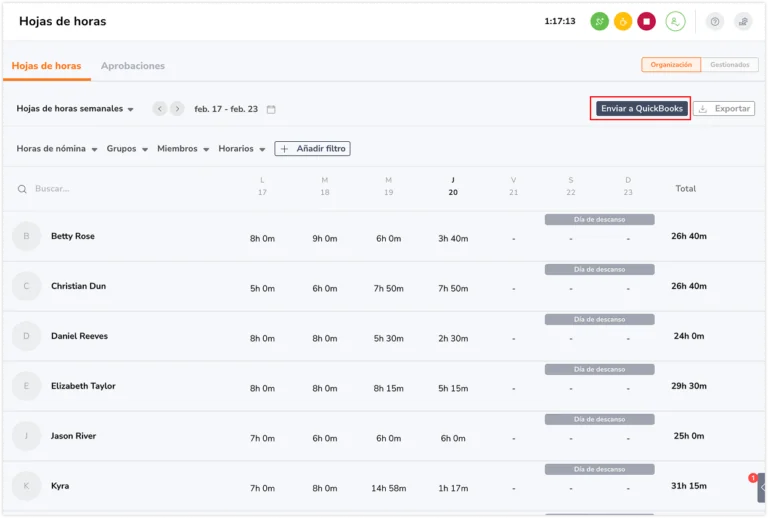768x518 pixels.
Task: Click the top-right gray share icon
Action: 743,22
